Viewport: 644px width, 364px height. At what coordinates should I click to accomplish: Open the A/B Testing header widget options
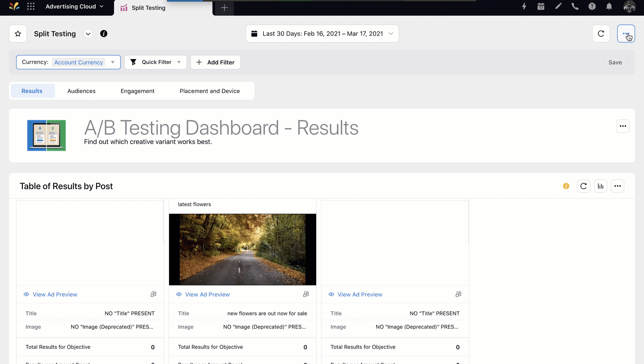(623, 126)
